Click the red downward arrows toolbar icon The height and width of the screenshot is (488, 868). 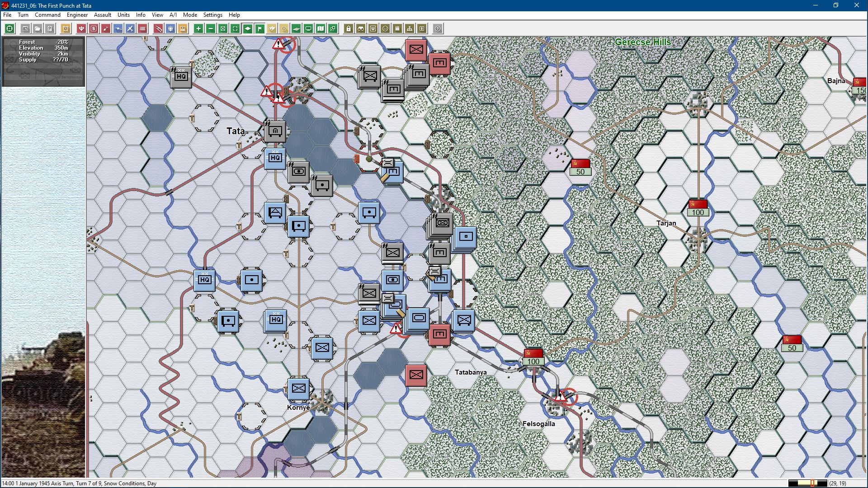[x=81, y=28]
